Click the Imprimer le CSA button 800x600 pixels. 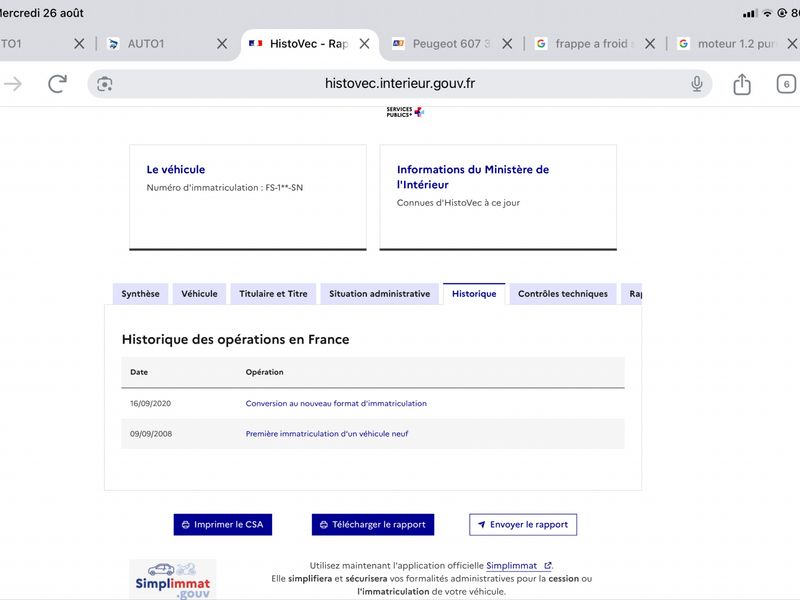(x=222, y=524)
